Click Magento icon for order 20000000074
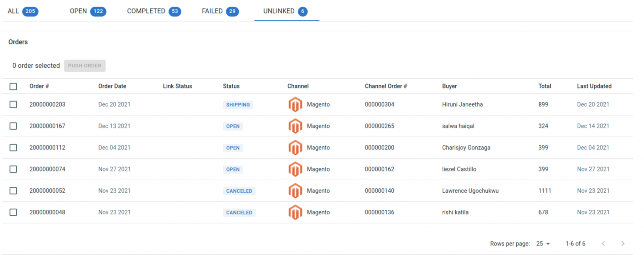The height and width of the screenshot is (255, 644). [295, 169]
